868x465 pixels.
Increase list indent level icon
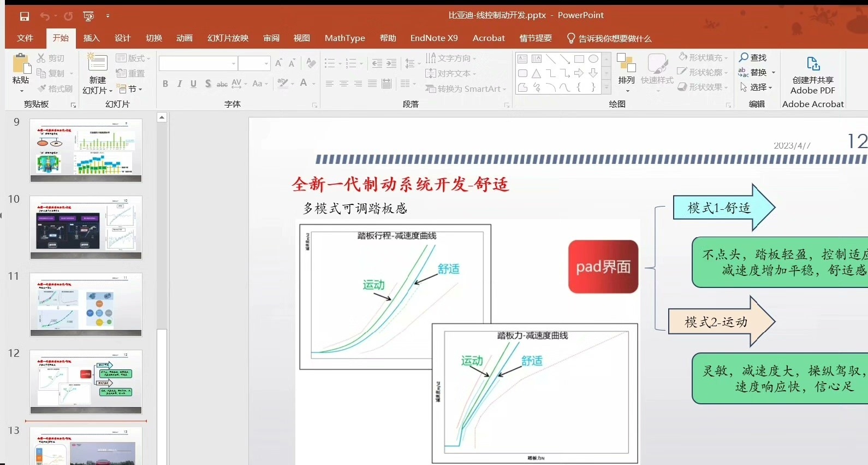click(x=391, y=63)
